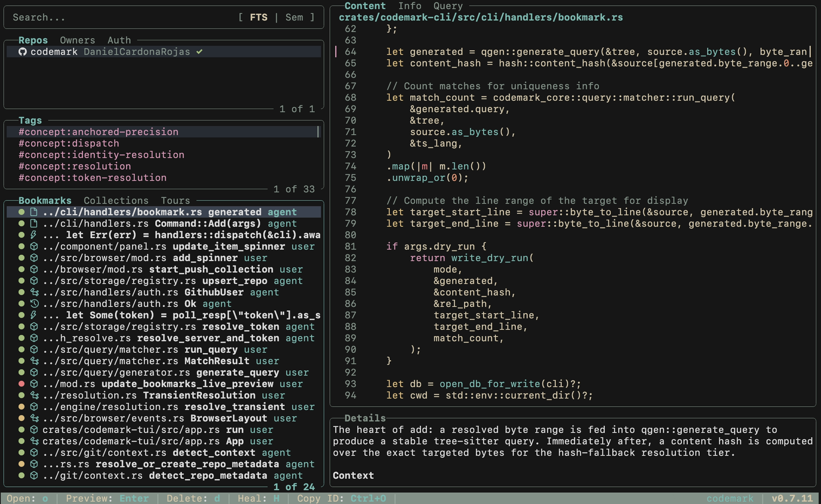This screenshot has height=504, width=821.
Task: Select the #concept:anchored-precision tag
Action: pyautogui.click(x=163, y=132)
